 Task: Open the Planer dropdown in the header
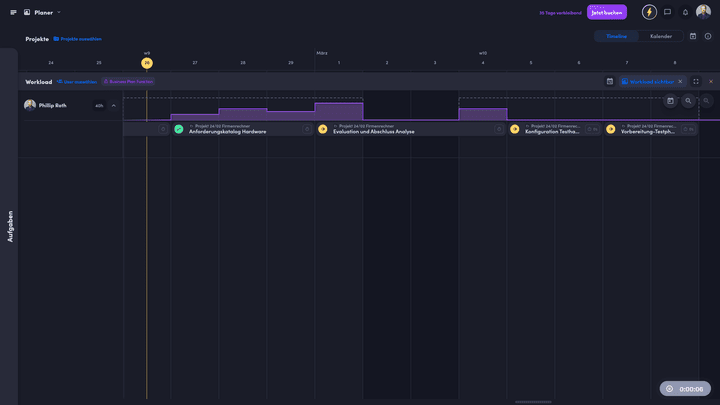tap(44, 12)
